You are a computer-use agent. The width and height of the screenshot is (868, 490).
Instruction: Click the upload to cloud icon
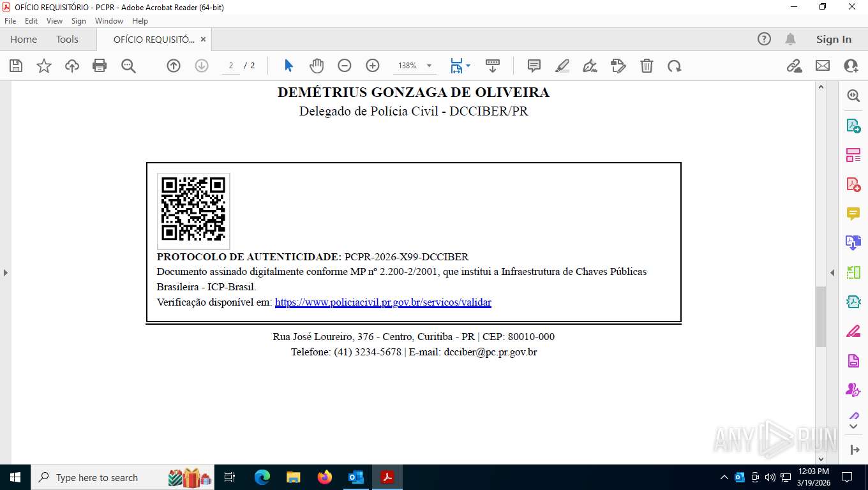(x=72, y=66)
